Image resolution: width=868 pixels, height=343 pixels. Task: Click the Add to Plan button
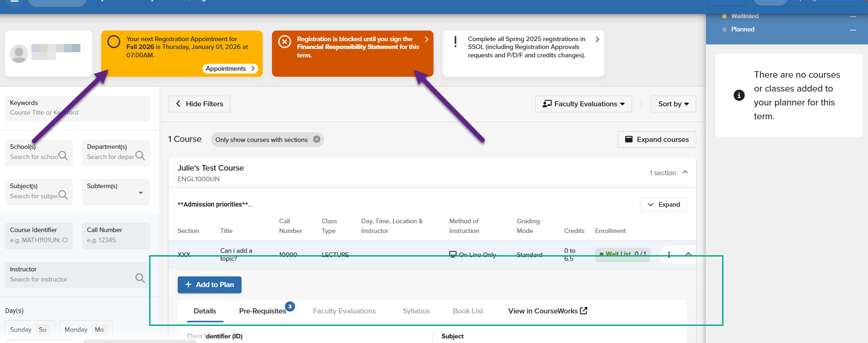coord(210,285)
